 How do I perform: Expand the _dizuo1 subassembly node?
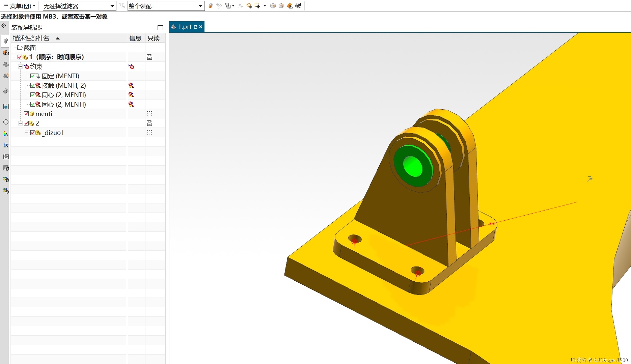[27, 133]
